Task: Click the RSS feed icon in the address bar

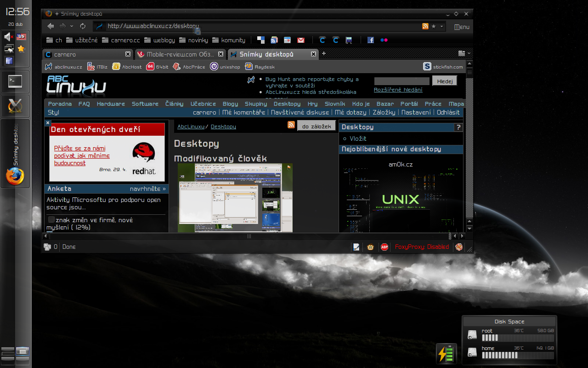Action: pyautogui.click(x=425, y=26)
